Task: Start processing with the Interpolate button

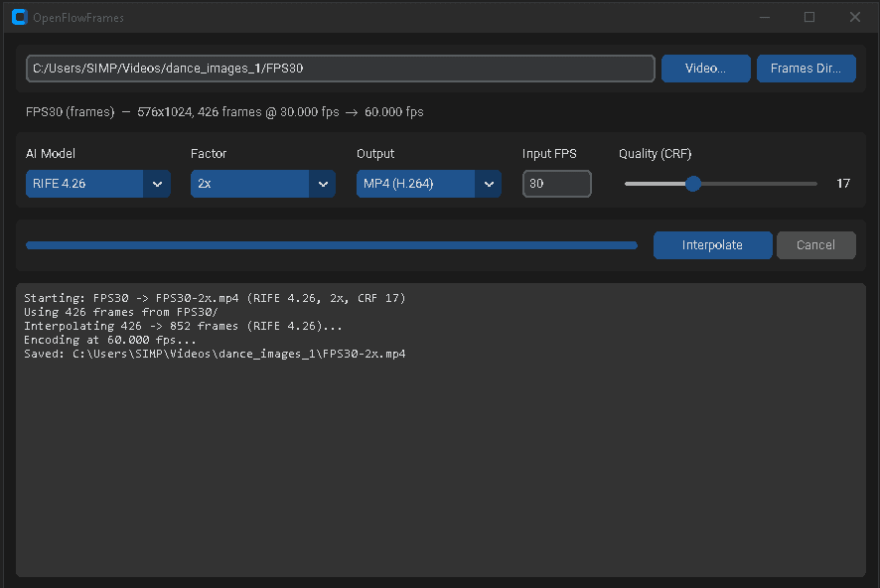Action: (712, 245)
